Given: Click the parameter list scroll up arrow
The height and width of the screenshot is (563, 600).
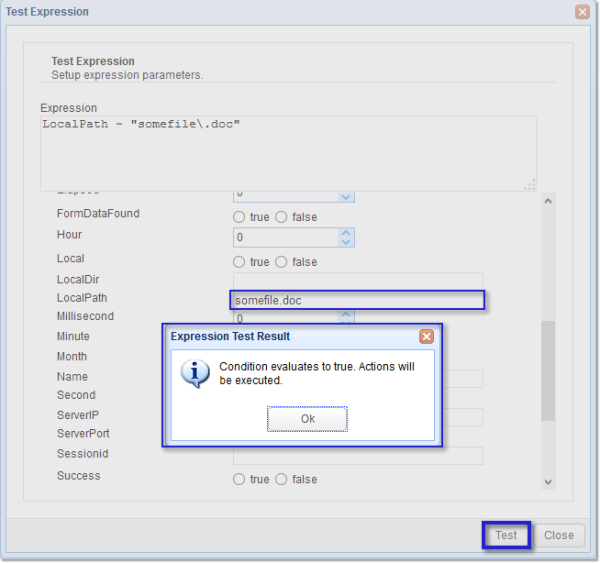Looking at the screenshot, I should click(x=548, y=201).
